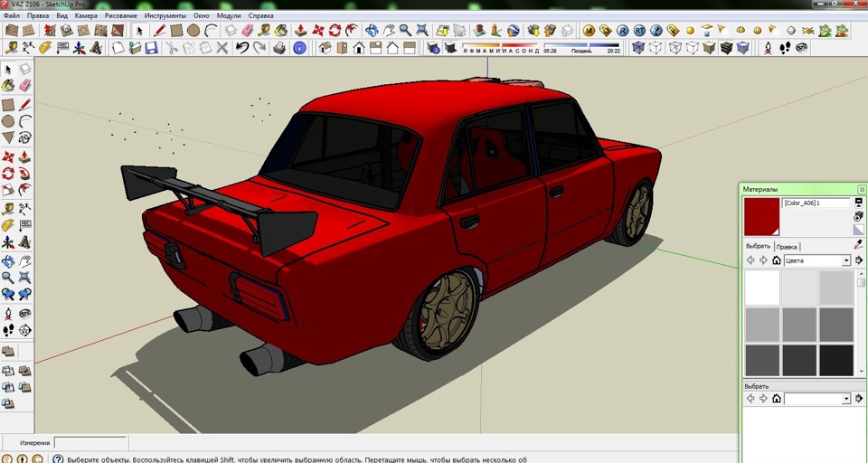The image size is (868, 463).
Task: Save the model with the floppy disk icon
Action: click(x=151, y=48)
